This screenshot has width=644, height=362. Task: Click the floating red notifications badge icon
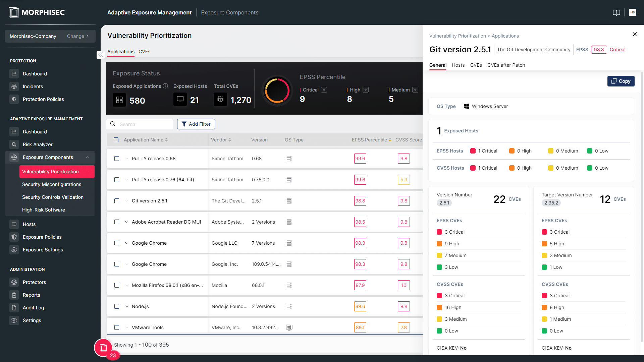pyautogui.click(x=104, y=348)
